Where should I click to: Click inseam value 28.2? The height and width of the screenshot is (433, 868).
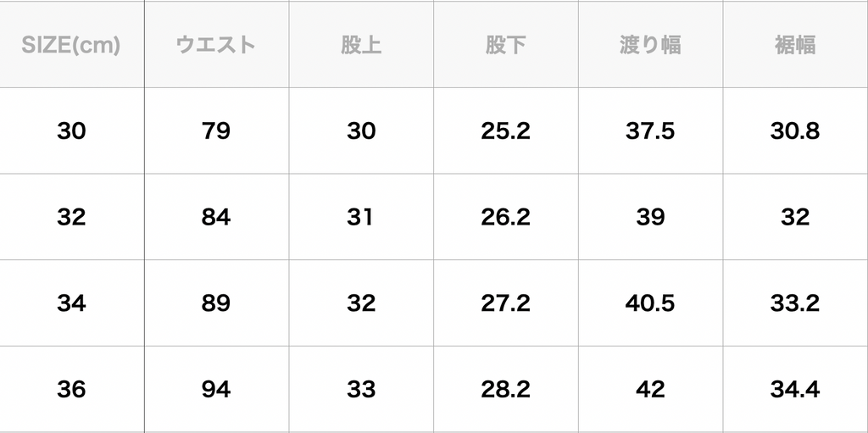point(505,390)
